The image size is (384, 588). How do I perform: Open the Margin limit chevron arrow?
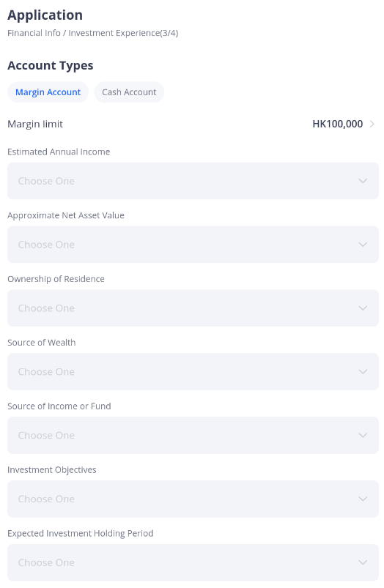click(x=372, y=124)
